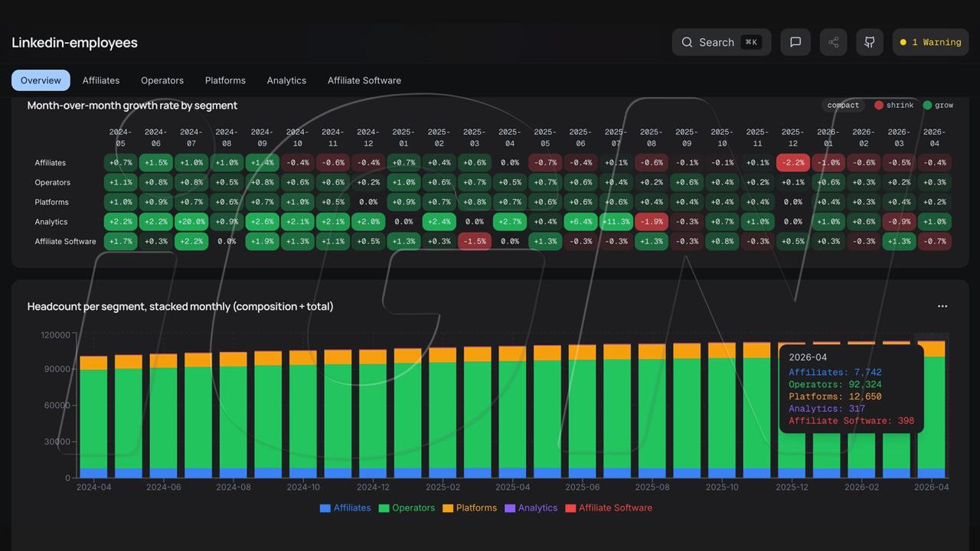Viewport: 980px width, 551px height.
Task: Go to the Affiliate Software tab
Action: pos(364,80)
